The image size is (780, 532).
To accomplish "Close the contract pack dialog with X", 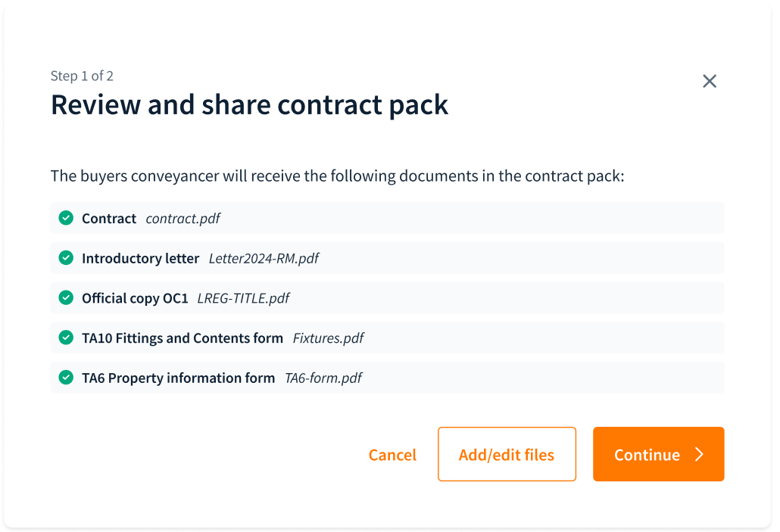I will [710, 81].
